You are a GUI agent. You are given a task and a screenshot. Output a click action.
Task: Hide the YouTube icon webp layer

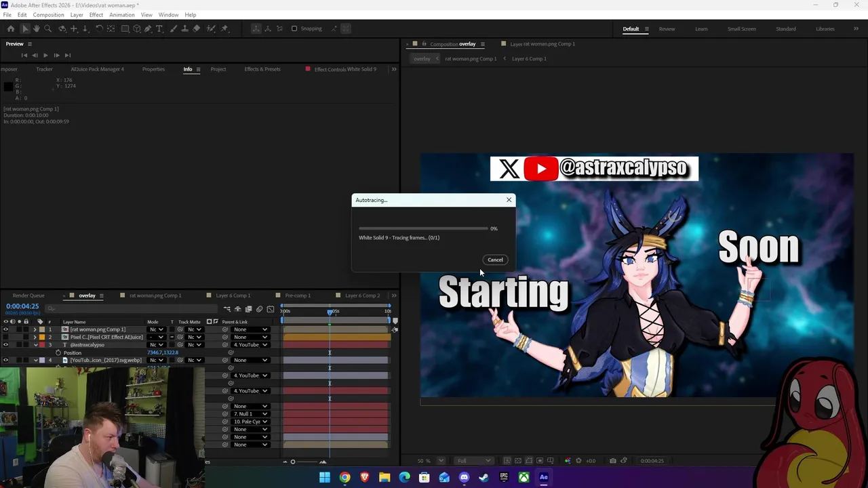coord(5,360)
